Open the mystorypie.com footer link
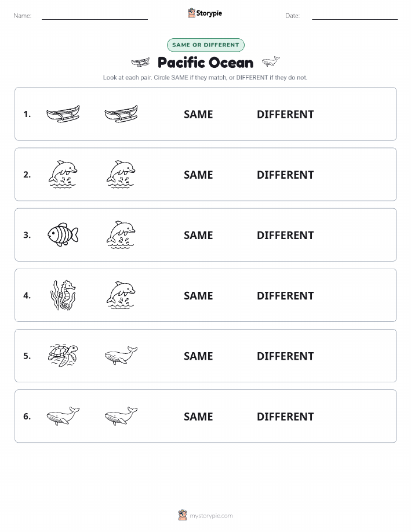Screen dimensions: 411x532 (x=211, y=516)
